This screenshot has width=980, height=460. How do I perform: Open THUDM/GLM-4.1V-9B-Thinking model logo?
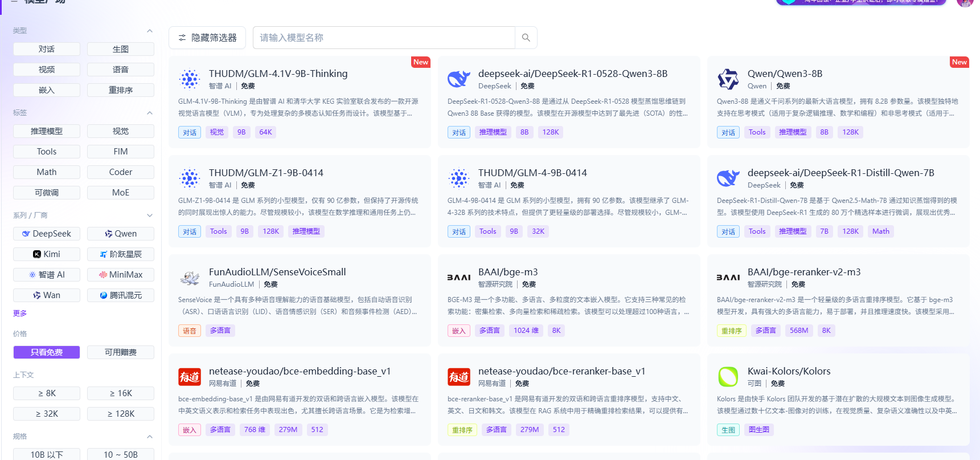(190, 79)
